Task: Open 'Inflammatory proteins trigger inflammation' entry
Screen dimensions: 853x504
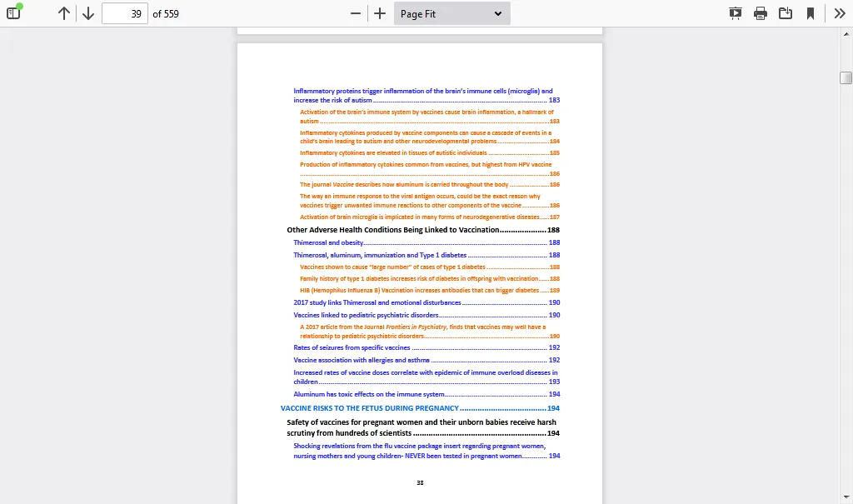Action: (426, 95)
